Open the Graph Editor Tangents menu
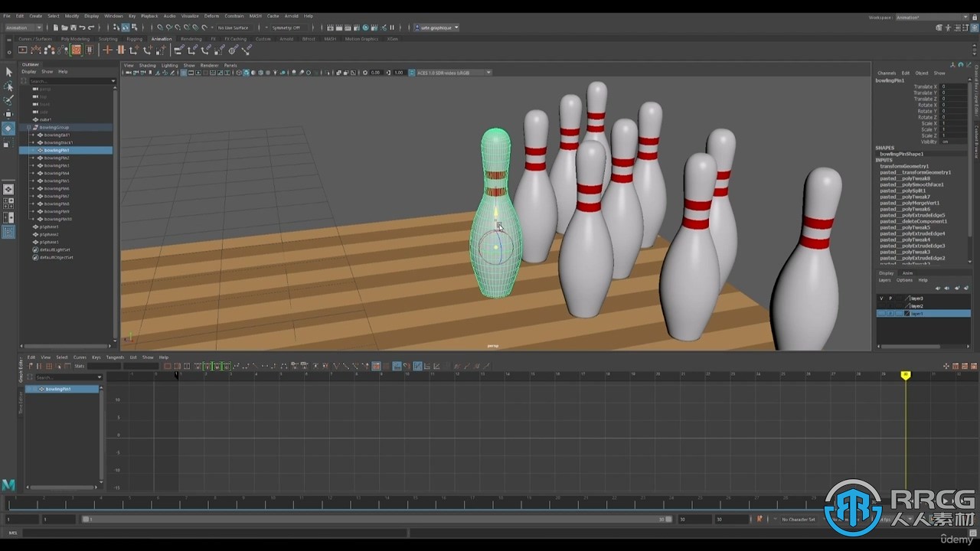The height and width of the screenshot is (551, 980). pyautogui.click(x=115, y=357)
